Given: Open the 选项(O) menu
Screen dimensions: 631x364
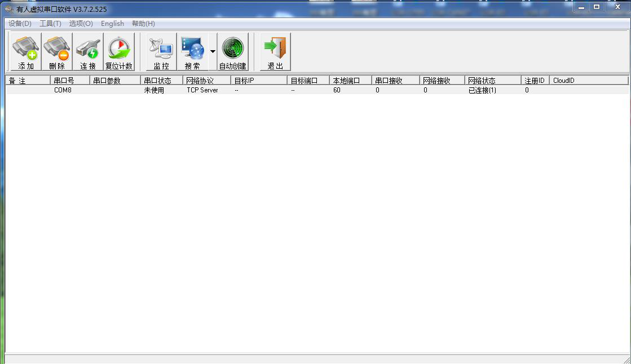Looking at the screenshot, I should [81, 24].
